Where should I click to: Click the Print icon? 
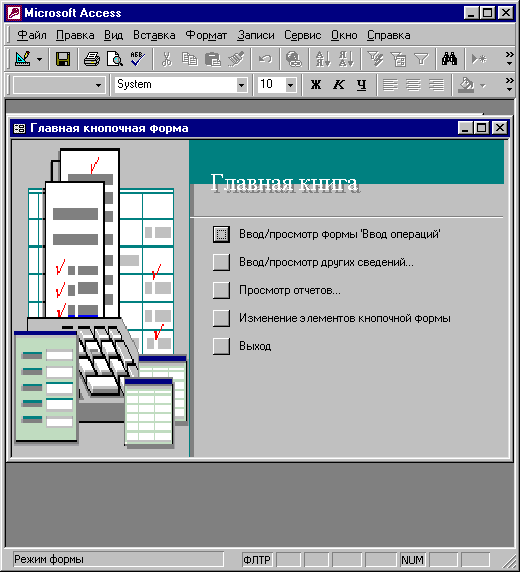pyautogui.click(x=92, y=59)
